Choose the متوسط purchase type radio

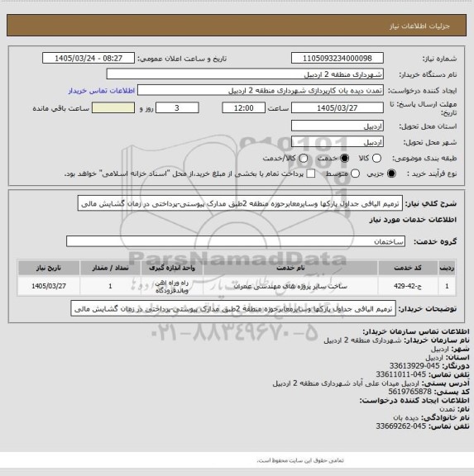pyautogui.click(x=355, y=174)
